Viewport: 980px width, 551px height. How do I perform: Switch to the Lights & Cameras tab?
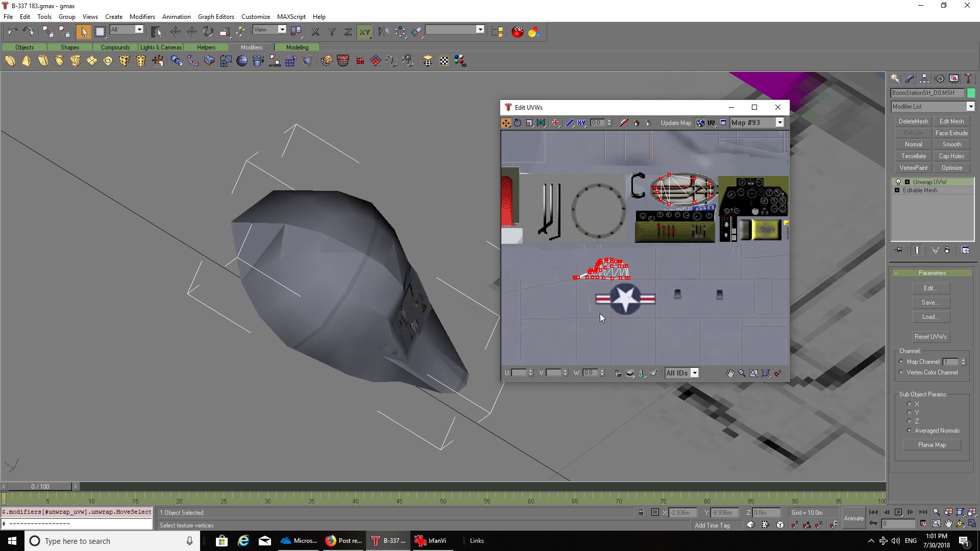161,47
